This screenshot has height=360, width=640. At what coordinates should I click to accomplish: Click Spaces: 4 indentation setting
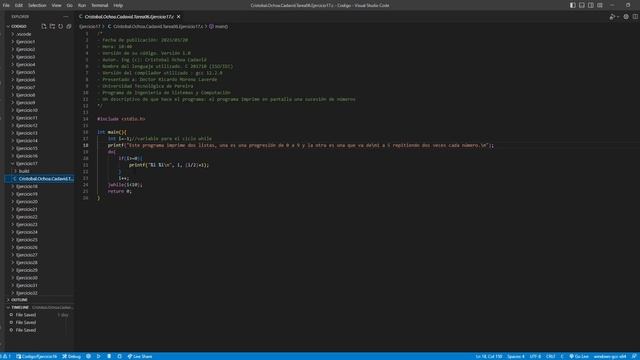point(516,356)
